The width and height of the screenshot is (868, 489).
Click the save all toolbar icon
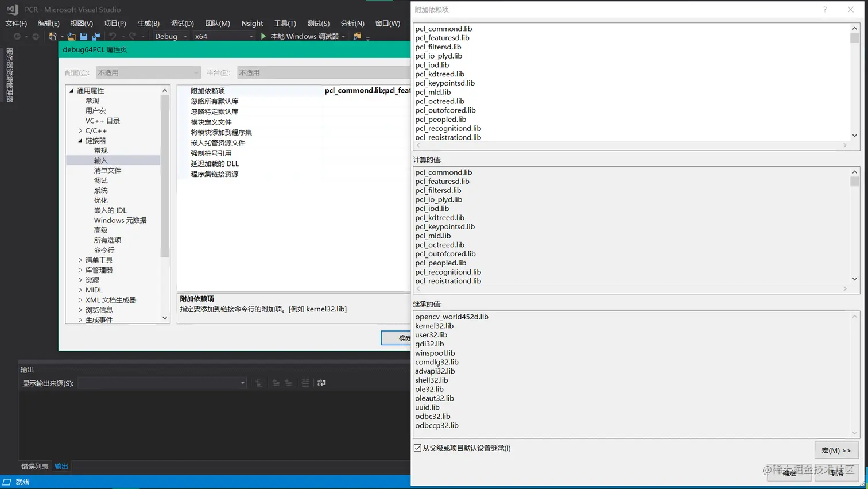click(x=96, y=36)
